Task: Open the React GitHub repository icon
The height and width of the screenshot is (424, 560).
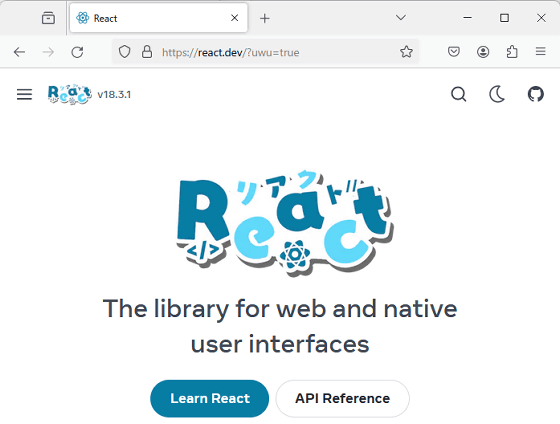Action: [x=535, y=94]
